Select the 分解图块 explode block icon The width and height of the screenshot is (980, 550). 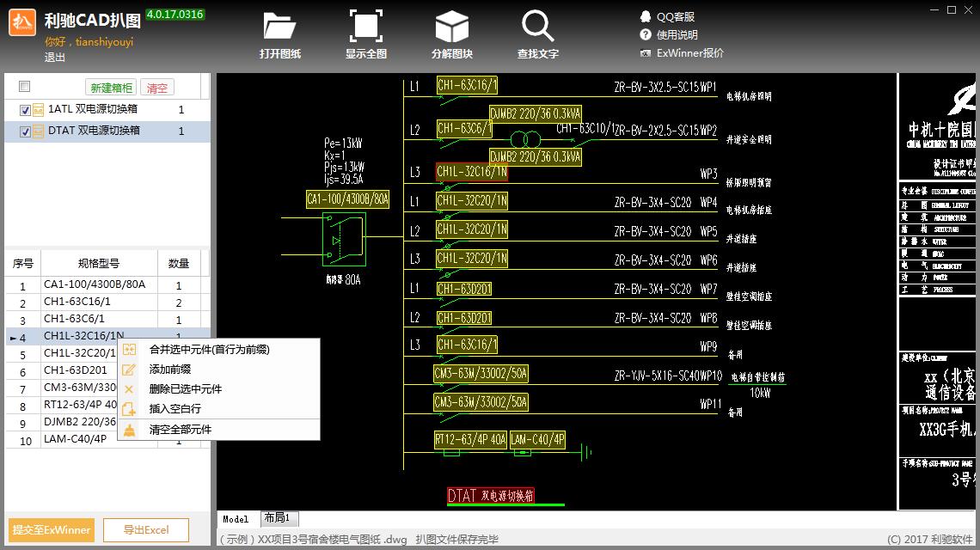pos(452,27)
